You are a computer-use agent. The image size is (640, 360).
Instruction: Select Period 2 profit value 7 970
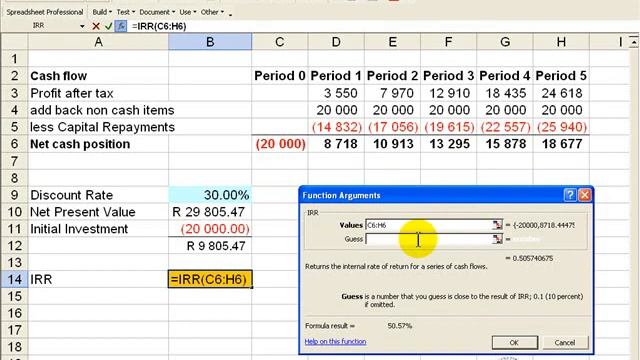392,93
